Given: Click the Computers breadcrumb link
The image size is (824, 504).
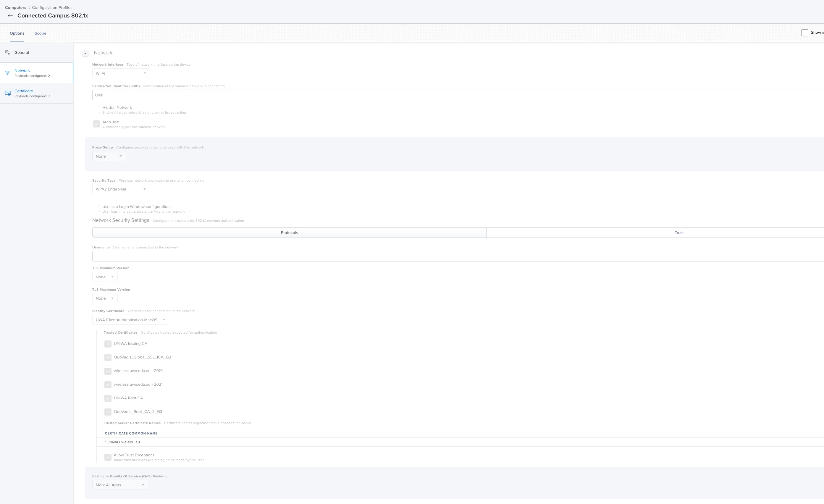Looking at the screenshot, I should (x=15, y=7).
